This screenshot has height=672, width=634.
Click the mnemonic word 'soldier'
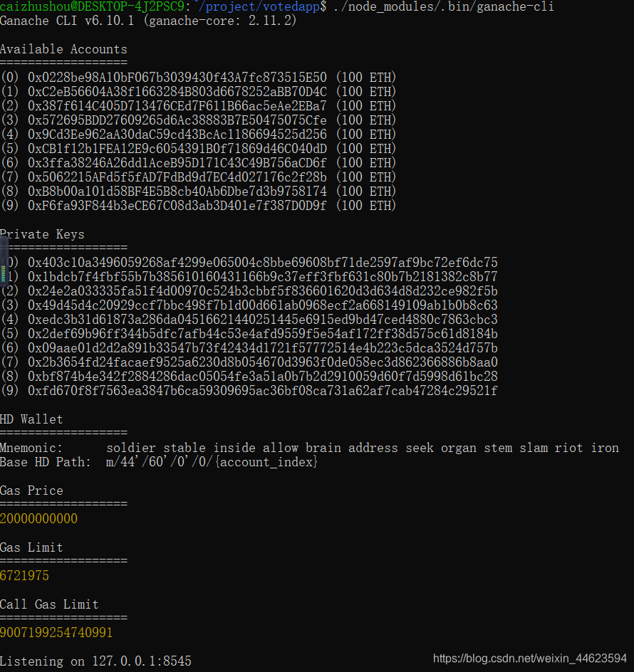pyautogui.click(x=131, y=448)
